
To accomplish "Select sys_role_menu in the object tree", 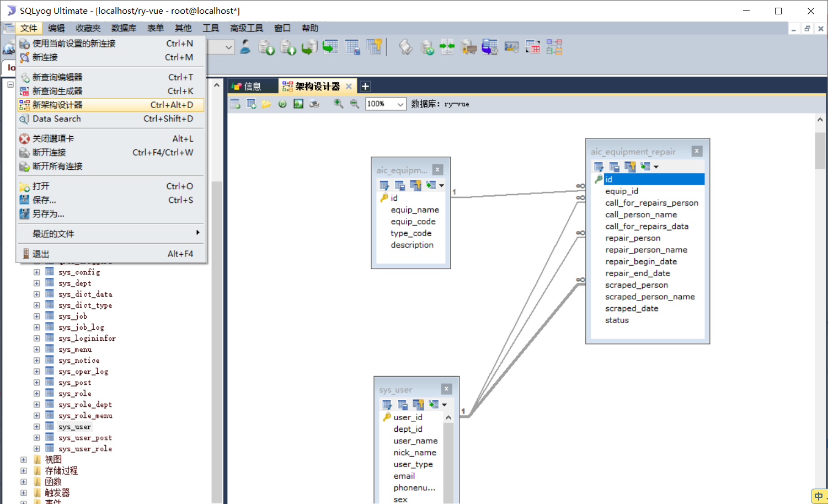I will 86,416.
